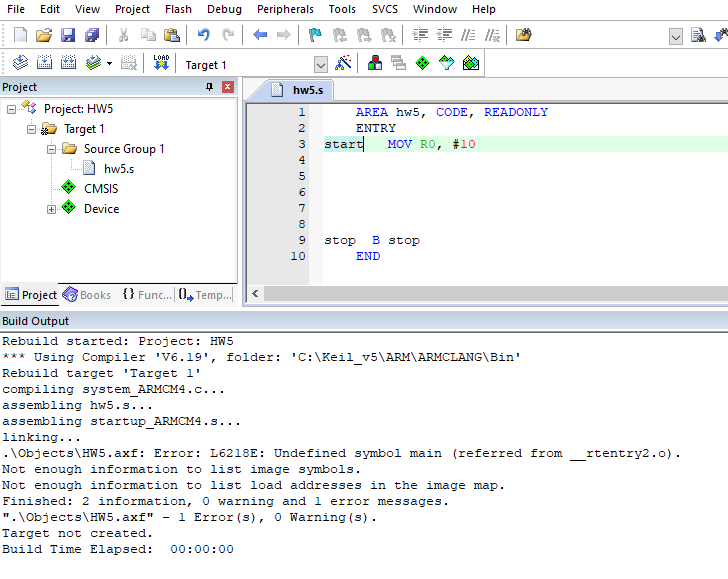This screenshot has width=728, height=579.
Task: Navigate backwards with blue left arrow
Action: pos(260,35)
